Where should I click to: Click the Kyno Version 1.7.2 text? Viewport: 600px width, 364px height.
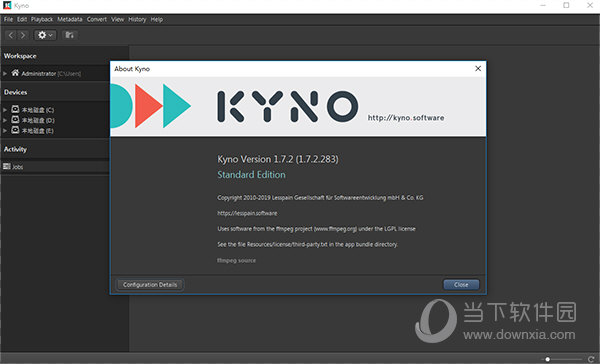point(278,159)
